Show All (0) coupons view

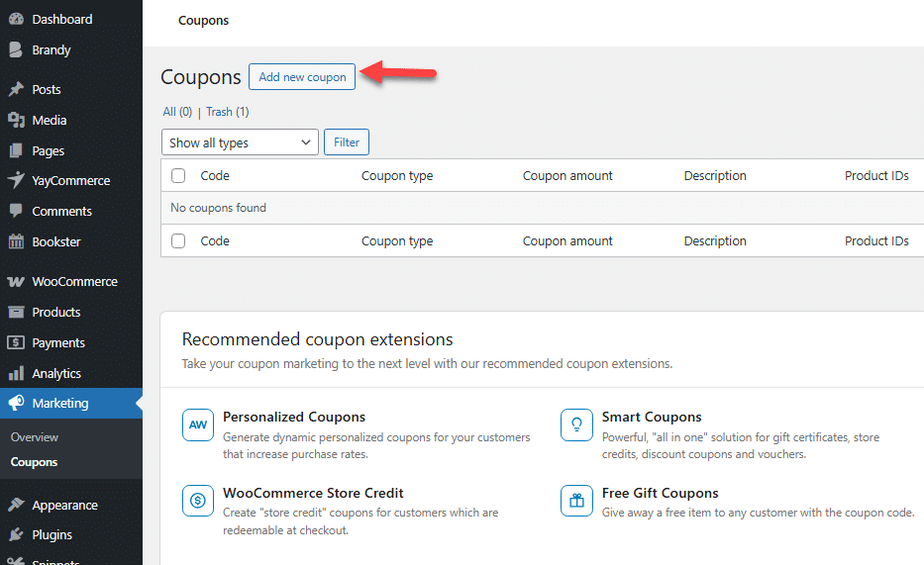point(177,112)
